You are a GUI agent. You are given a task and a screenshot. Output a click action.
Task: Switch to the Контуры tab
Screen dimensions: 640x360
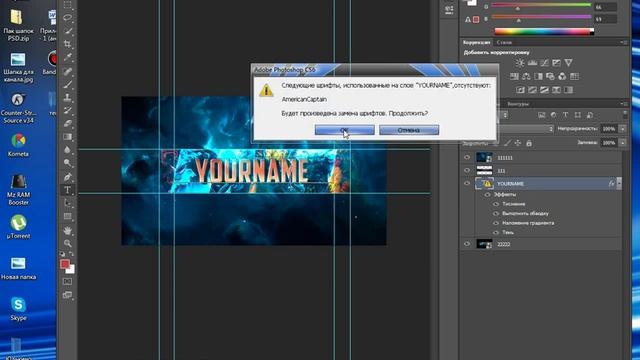point(518,104)
